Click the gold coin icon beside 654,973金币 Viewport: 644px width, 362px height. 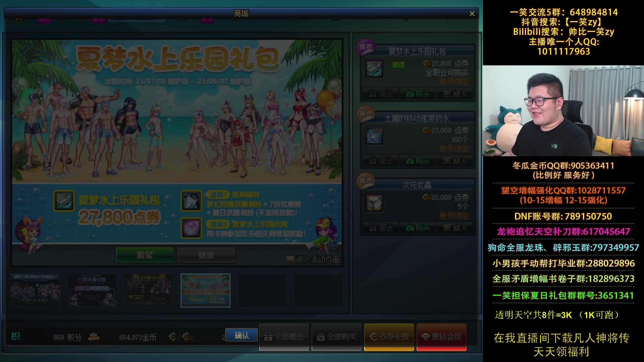pos(94,337)
